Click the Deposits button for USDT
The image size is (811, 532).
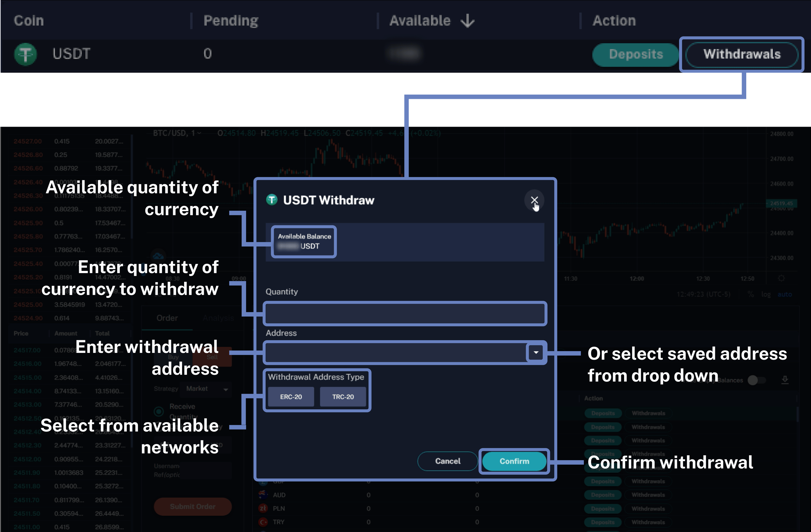pyautogui.click(x=636, y=54)
